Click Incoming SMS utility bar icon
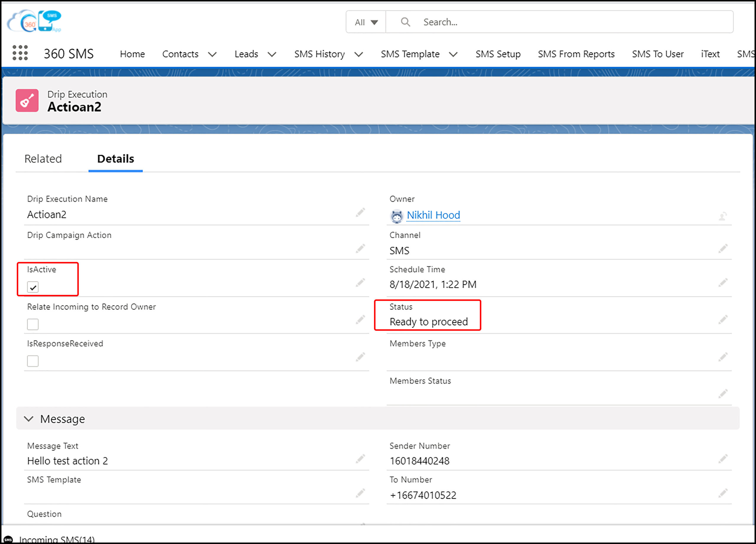This screenshot has height=544, width=756. [8, 539]
